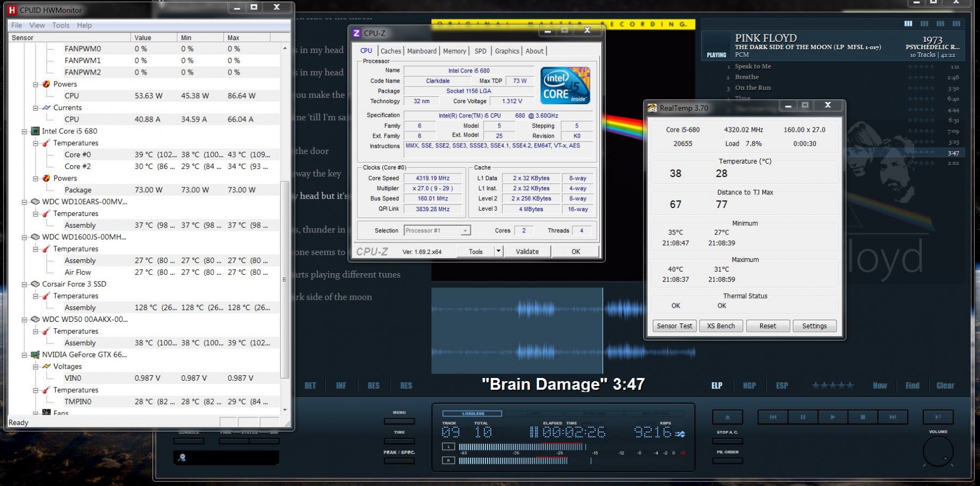980x486 pixels.
Task: Toggle the STOP A.C. button
Action: (x=727, y=441)
